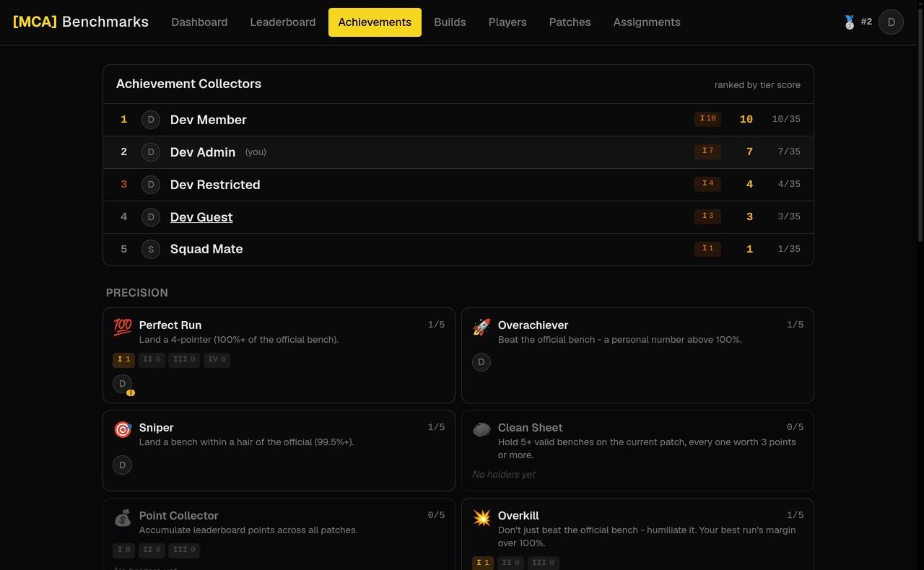
Task: Click the Point Collector money bag icon
Action: (x=123, y=517)
